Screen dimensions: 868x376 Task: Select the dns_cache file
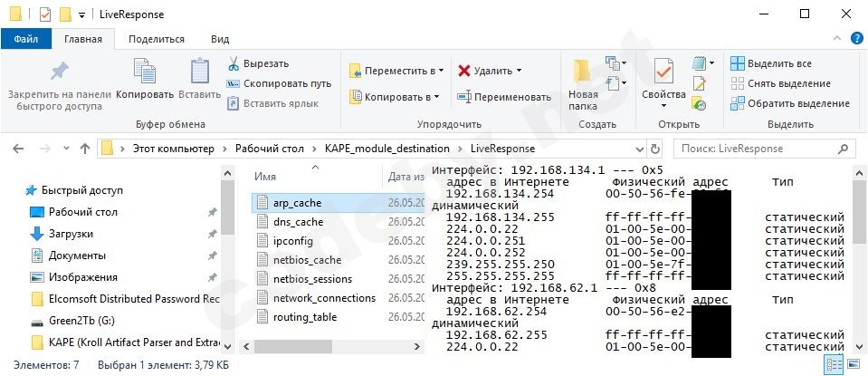coord(298,222)
